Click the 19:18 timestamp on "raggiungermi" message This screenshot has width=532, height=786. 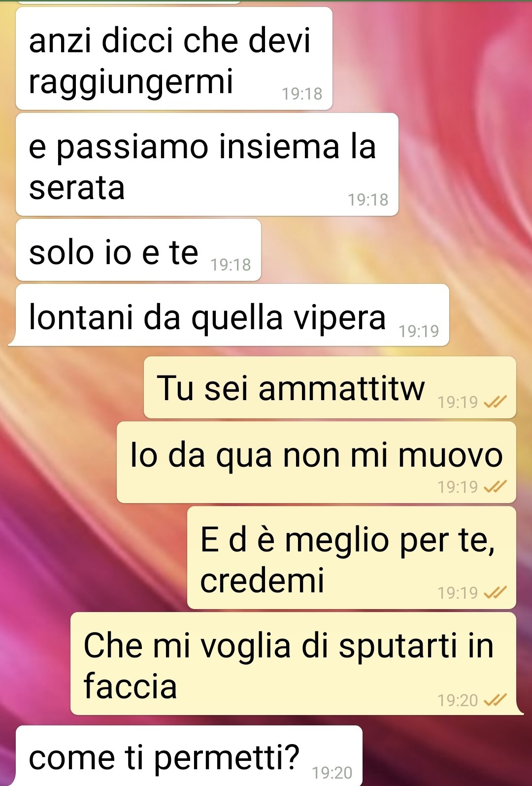coord(302,94)
